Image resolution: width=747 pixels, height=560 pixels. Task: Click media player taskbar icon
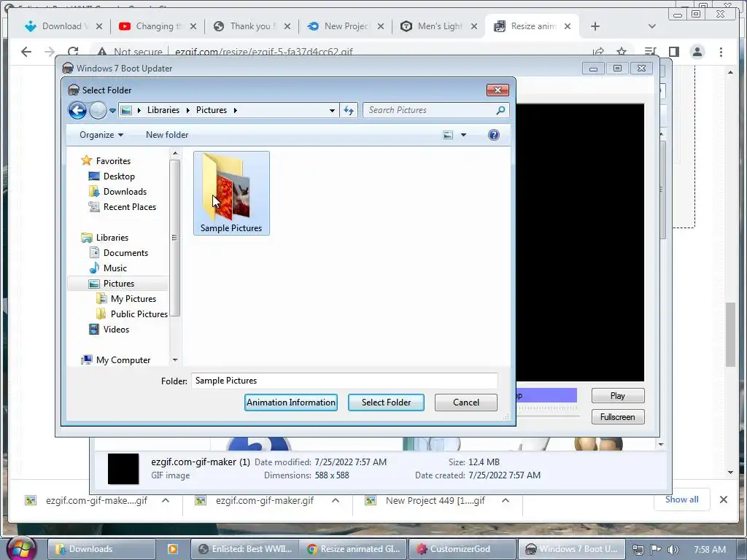(172, 549)
